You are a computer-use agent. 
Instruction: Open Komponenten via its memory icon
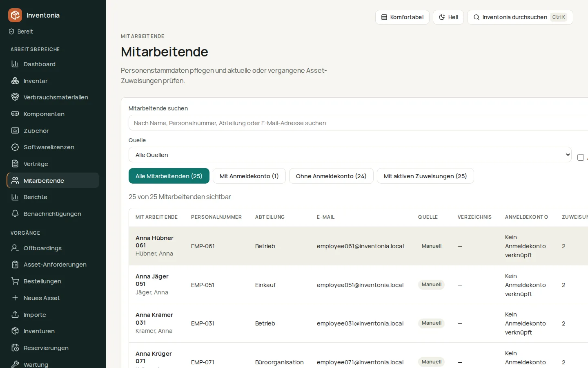pyautogui.click(x=15, y=114)
